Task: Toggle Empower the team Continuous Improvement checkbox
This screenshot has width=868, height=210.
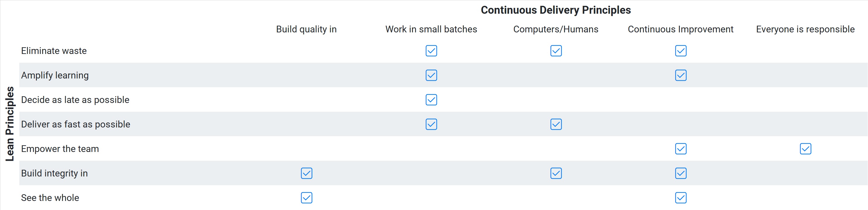Action: coord(680,149)
